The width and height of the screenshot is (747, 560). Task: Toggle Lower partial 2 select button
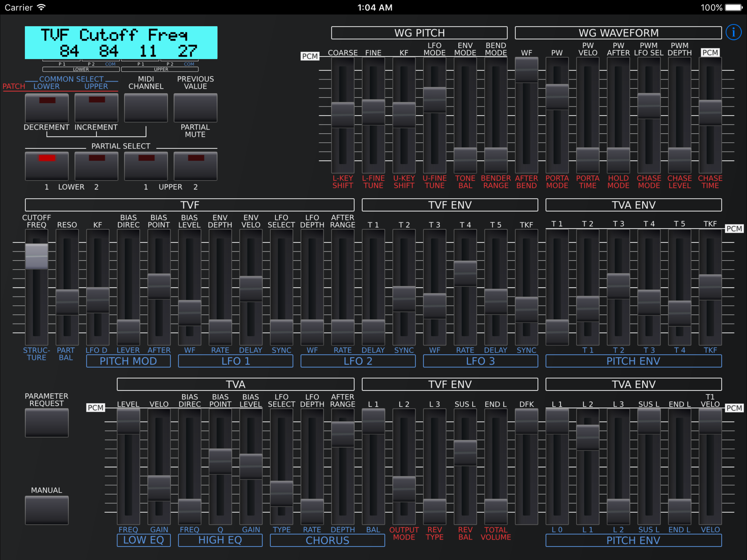pyautogui.click(x=96, y=166)
